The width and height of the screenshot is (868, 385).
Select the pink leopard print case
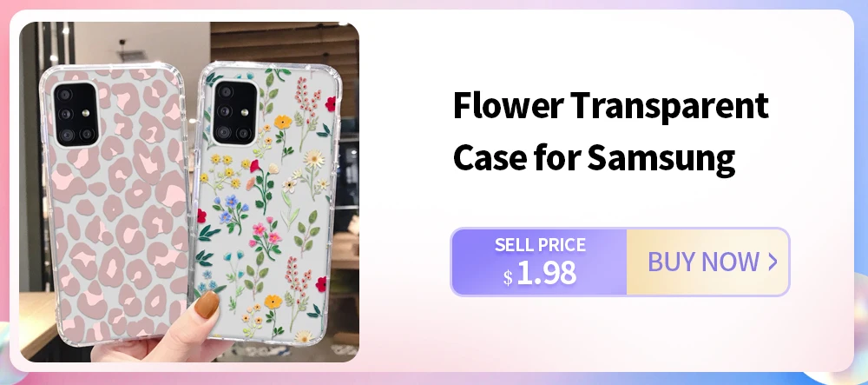pyautogui.click(x=115, y=204)
